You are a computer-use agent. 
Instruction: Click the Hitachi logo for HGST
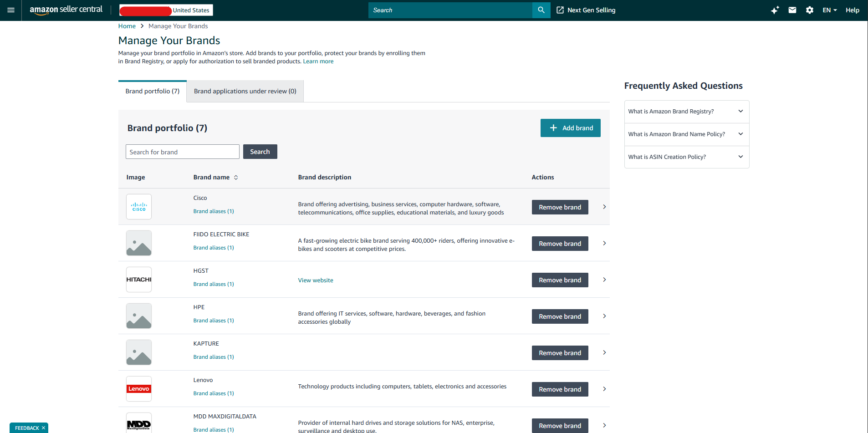point(139,280)
